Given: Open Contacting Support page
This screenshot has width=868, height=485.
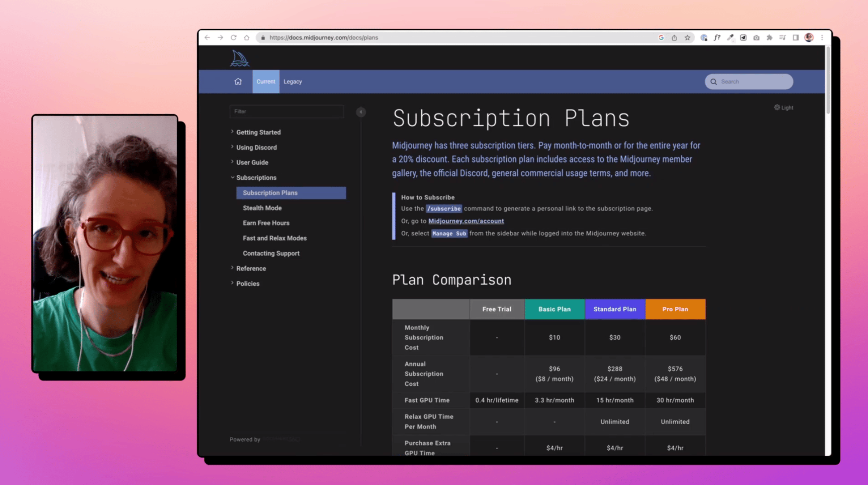Looking at the screenshot, I should click(271, 254).
